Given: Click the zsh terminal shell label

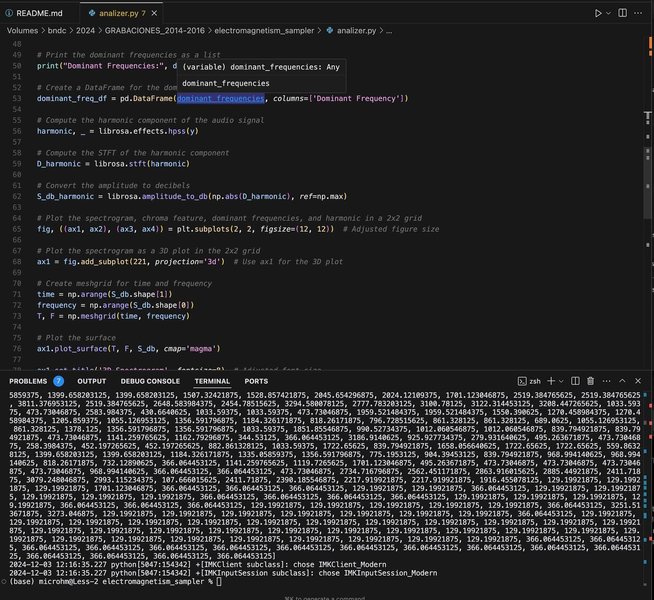Looking at the screenshot, I should click(x=534, y=382).
